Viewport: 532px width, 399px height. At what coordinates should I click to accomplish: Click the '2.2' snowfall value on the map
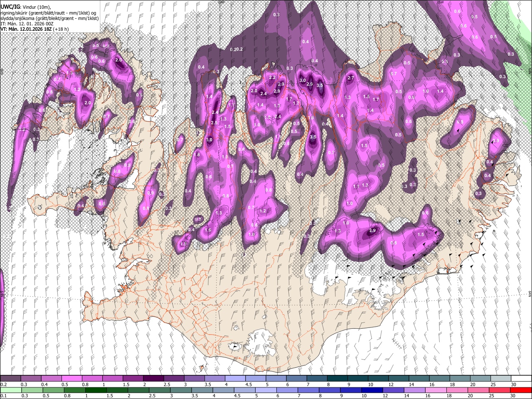click(272, 78)
